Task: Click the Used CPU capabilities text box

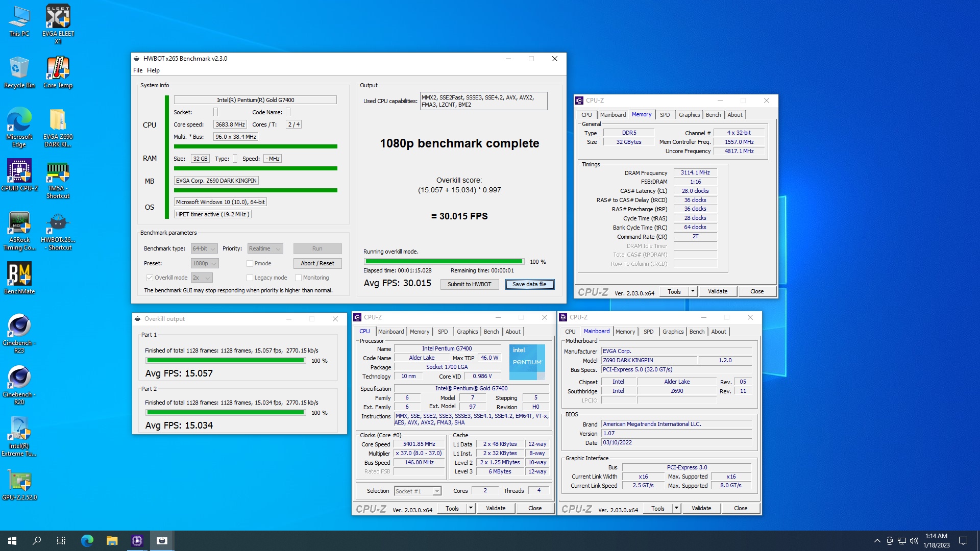Action: click(x=483, y=101)
